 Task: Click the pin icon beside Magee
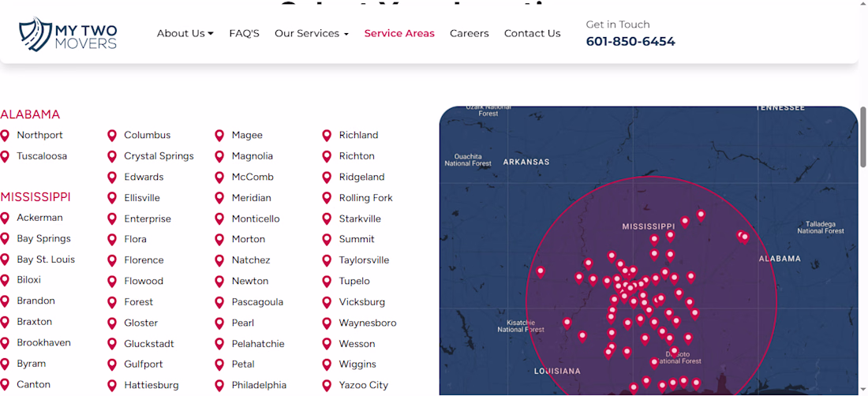(x=219, y=136)
